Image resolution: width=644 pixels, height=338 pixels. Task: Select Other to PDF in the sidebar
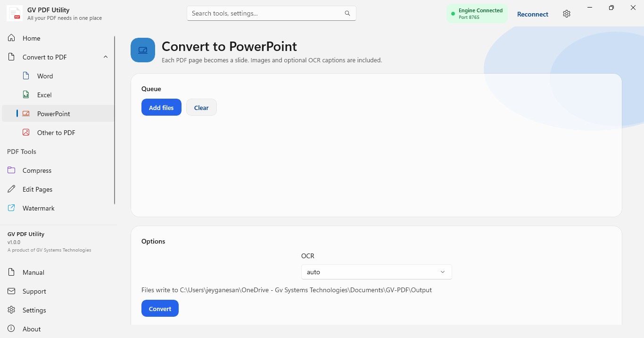click(58, 133)
